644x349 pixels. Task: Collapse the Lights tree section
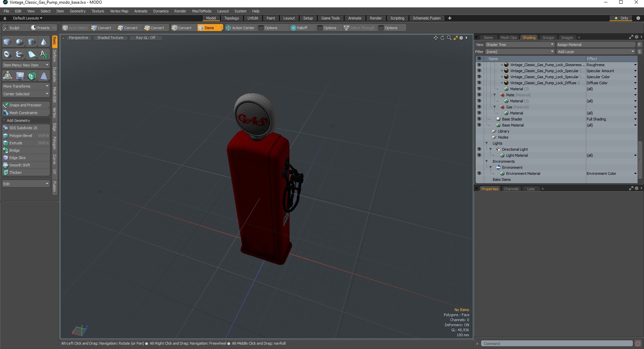487,143
